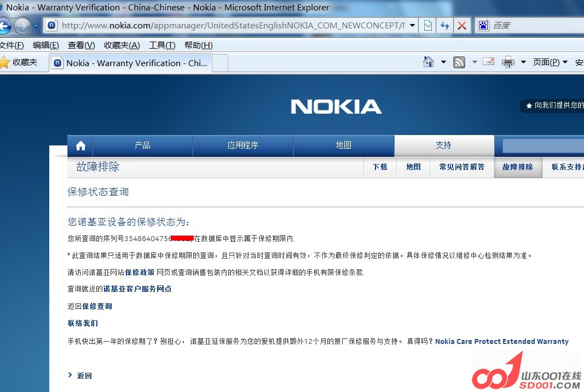Open the 查看(V) menu
Screen dimensions: 584x392
tap(81, 45)
